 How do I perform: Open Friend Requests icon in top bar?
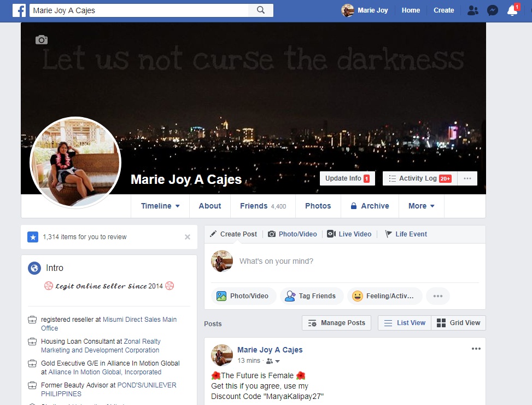point(472,10)
